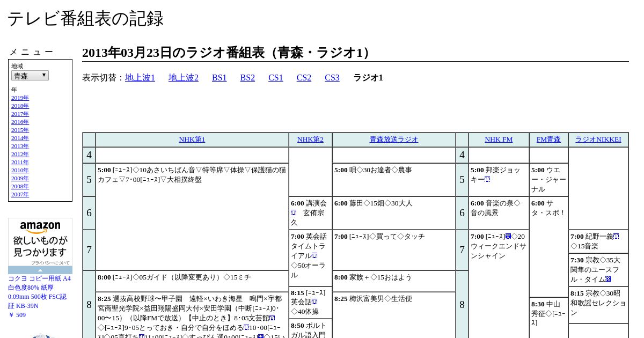Switch to the BS1 listing
The height and width of the screenshot is (338, 644).
[x=219, y=78]
